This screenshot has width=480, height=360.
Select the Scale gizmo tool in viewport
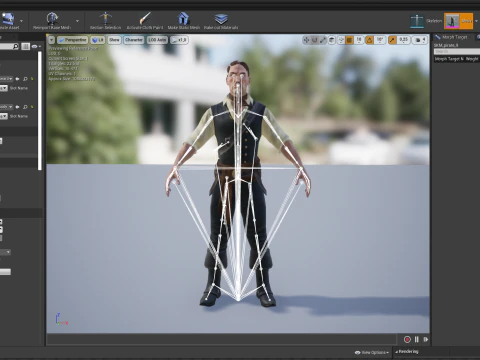point(323,40)
